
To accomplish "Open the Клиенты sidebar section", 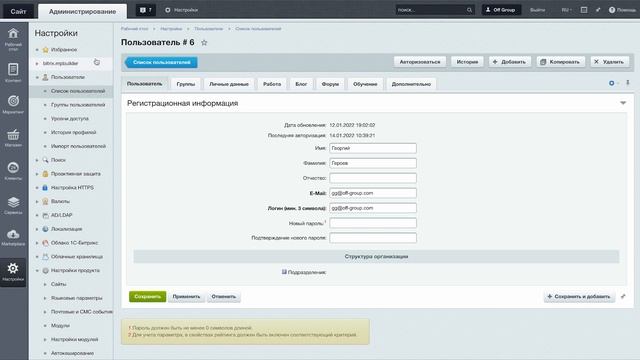I will click(x=13, y=171).
